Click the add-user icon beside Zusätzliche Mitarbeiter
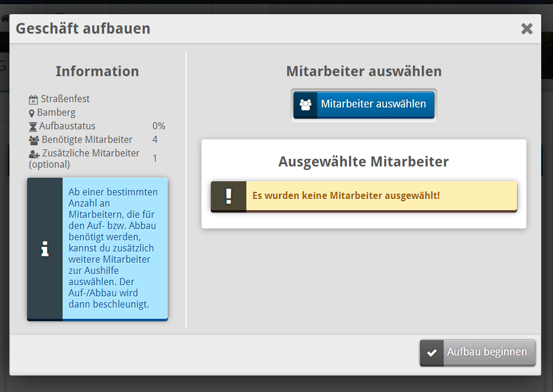This screenshot has height=392, width=553. coord(34,153)
